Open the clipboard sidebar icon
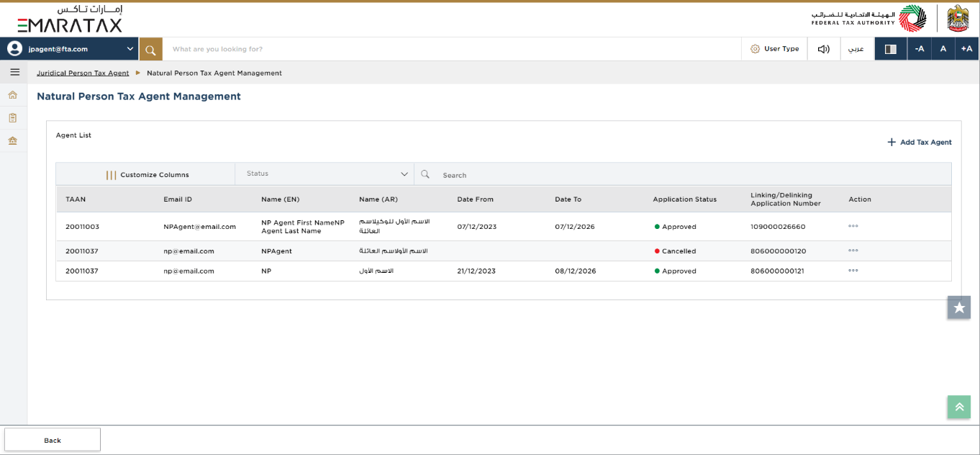This screenshot has width=980, height=455. point(13,117)
